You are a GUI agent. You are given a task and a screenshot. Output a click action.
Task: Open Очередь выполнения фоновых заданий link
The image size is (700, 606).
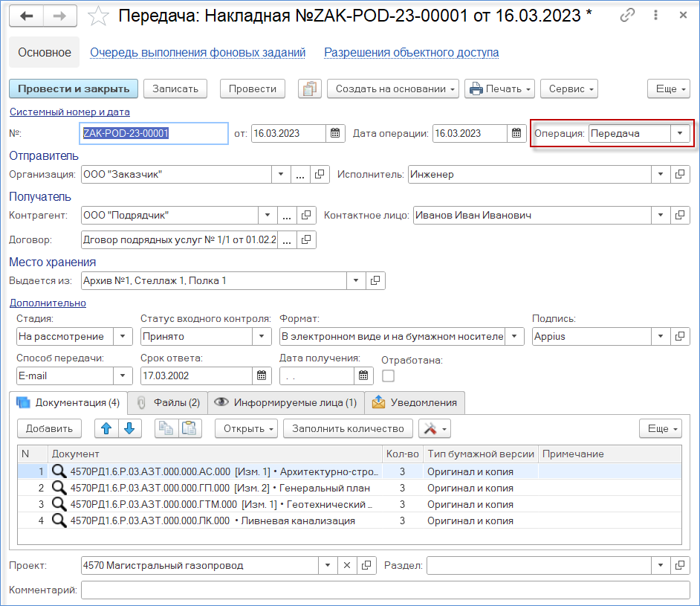198,52
